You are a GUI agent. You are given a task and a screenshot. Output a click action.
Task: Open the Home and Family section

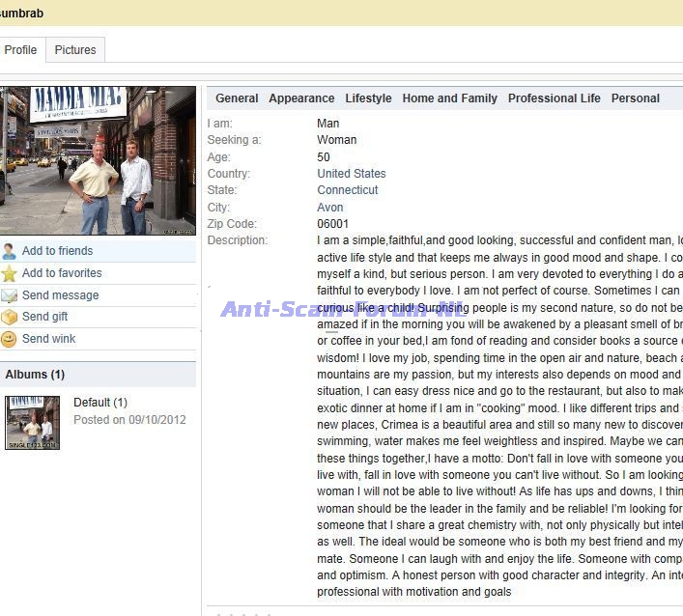click(449, 98)
